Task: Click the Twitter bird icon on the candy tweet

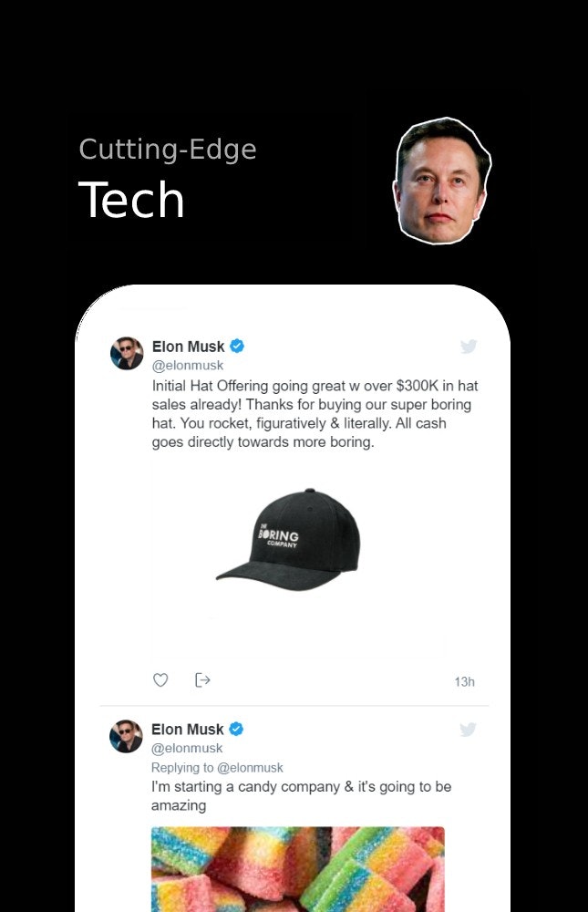Action: [468, 730]
